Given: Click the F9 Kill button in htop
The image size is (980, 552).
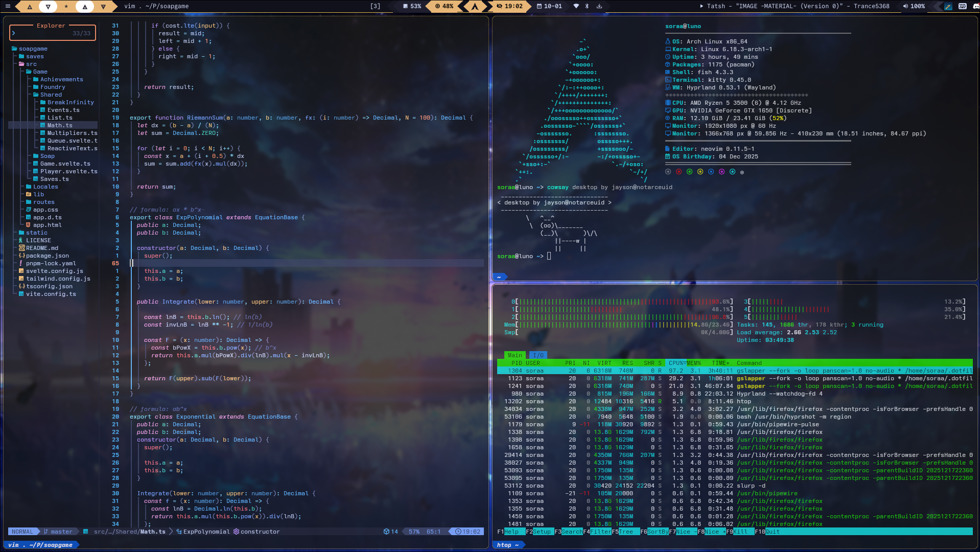Looking at the screenshot, I should (x=739, y=532).
